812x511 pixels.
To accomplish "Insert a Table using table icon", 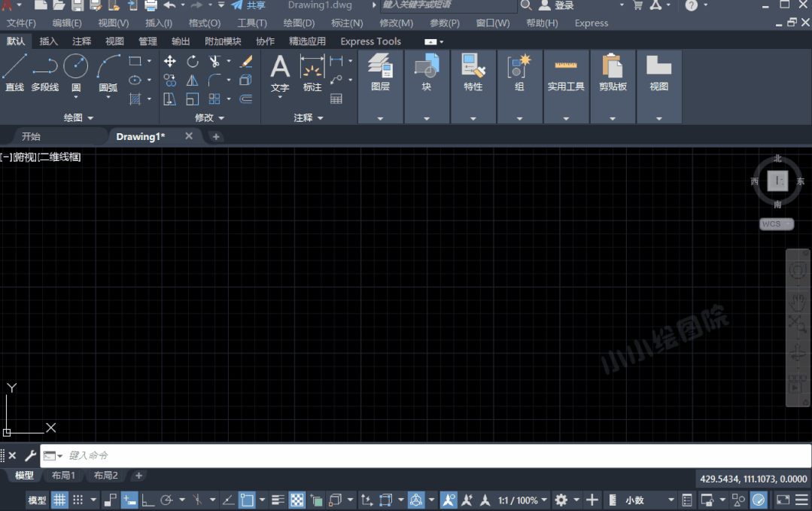I will pos(336,99).
